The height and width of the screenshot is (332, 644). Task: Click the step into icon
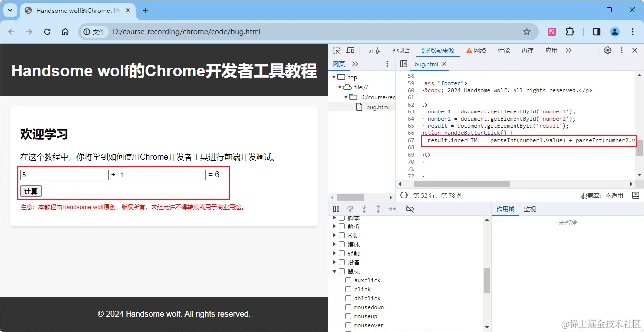tap(364, 209)
